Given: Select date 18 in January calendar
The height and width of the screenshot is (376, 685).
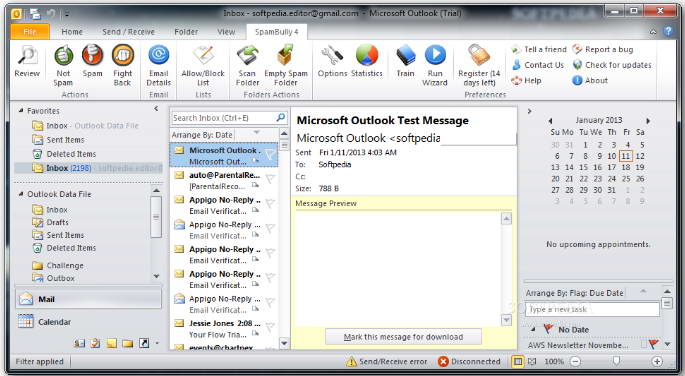Looking at the screenshot, I should (626, 167).
